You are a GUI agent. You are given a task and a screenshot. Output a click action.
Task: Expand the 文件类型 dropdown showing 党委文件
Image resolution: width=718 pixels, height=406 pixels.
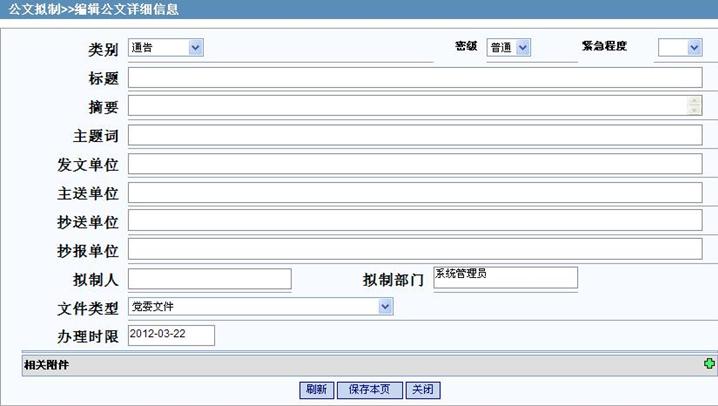coord(261,307)
